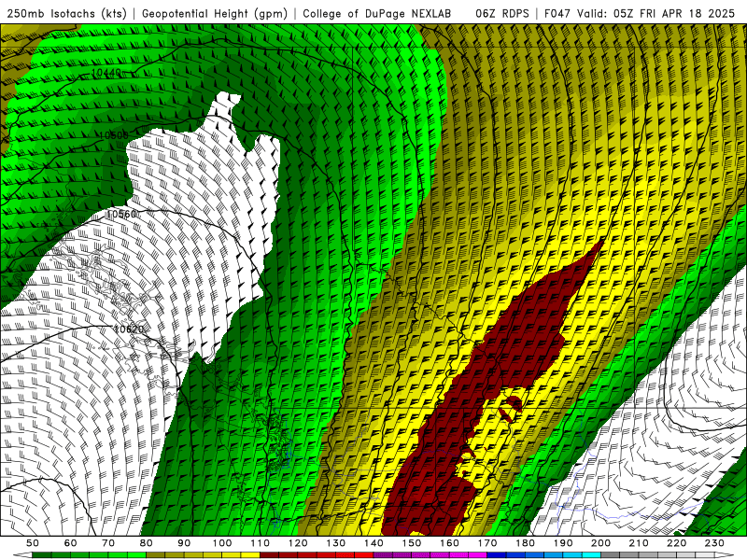Click the '130' value on the color scale
Image resolution: width=747 pixels, height=560 pixels.
pyautogui.click(x=336, y=543)
